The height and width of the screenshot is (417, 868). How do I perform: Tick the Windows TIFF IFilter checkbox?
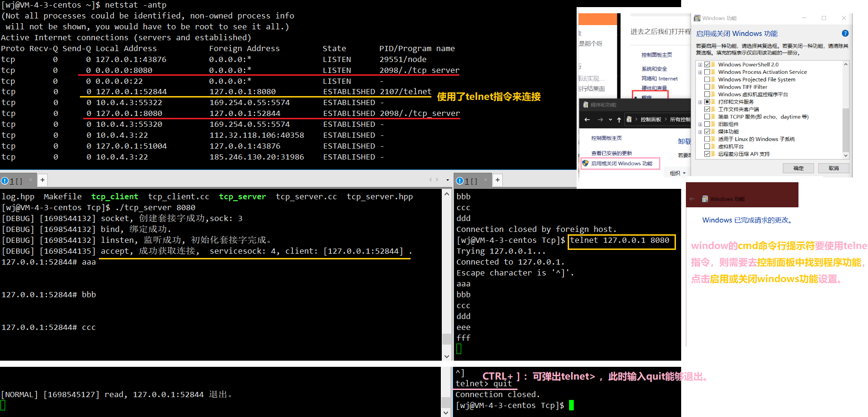pos(707,87)
